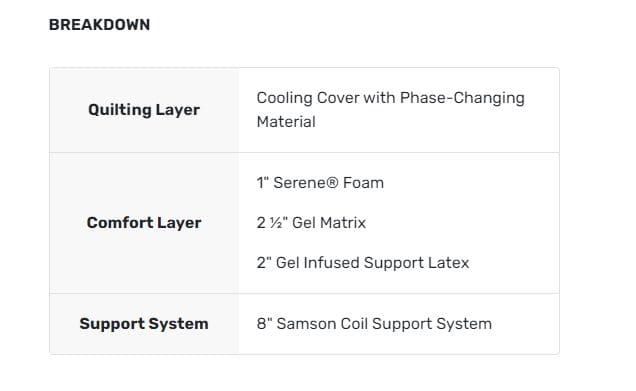Click the BREAKDOWN section heading
This screenshot has height=391, width=636.
pos(99,25)
